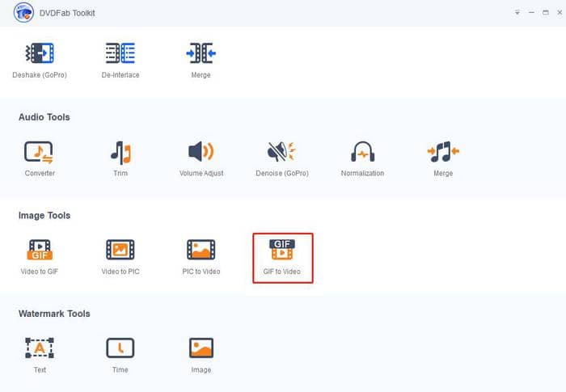Image resolution: width=566 pixels, height=392 pixels.
Task: Click the Image Tools section heading
Action: click(44, 216)
